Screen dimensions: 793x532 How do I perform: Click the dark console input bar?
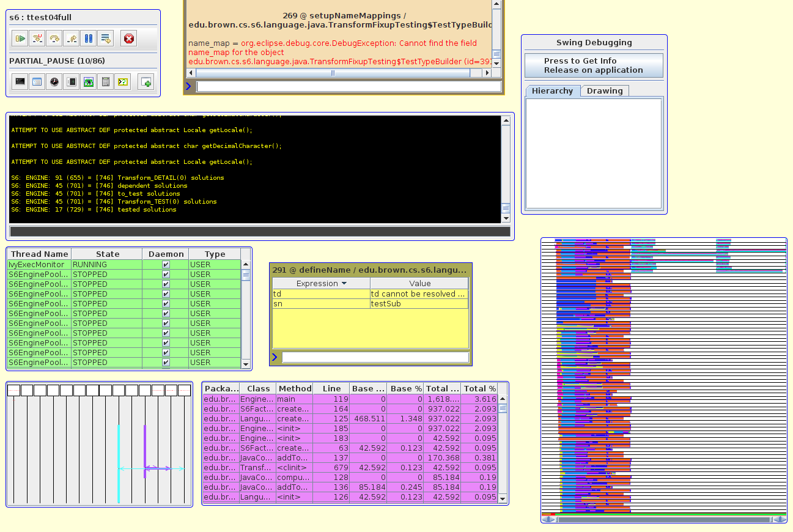pos(260,232)
